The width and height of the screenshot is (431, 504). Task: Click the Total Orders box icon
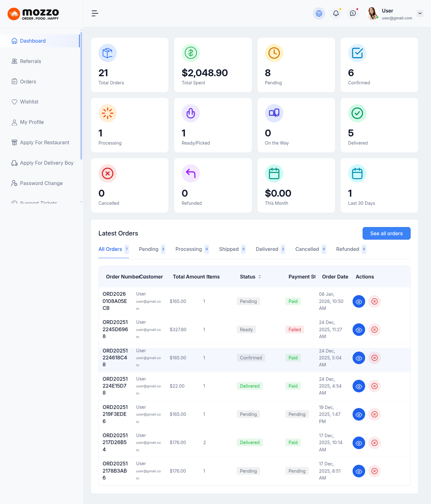108,53
